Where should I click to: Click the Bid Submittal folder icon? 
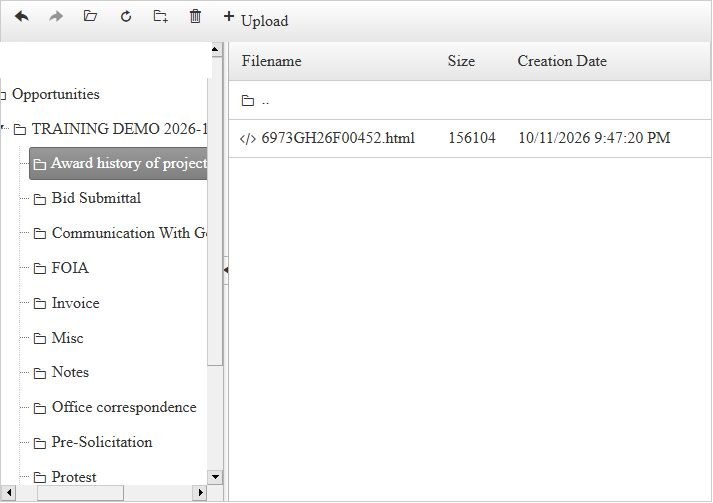pyautogui.click(x=40, y=199)
